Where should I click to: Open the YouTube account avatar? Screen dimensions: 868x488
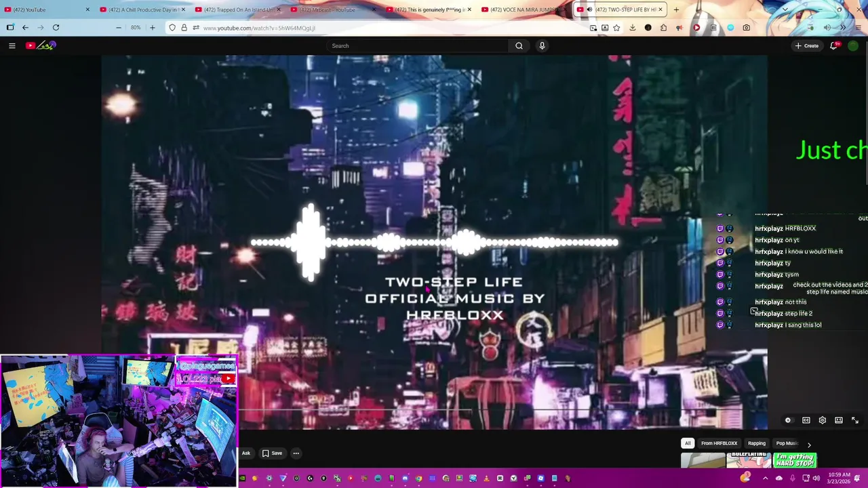pyautogui.click(x=853, y=45)
